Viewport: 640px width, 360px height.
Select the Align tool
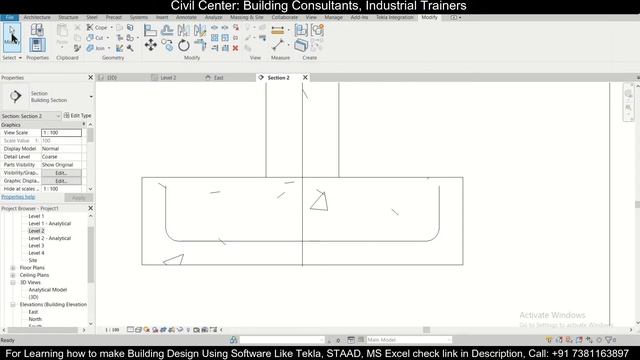click(150, 30)
